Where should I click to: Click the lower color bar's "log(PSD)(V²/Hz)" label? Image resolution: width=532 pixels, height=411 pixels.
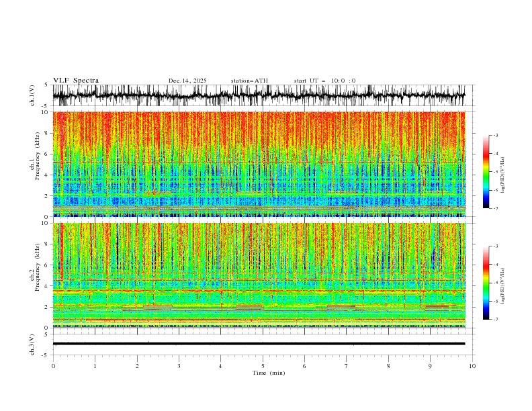click(x=502, y=285)
